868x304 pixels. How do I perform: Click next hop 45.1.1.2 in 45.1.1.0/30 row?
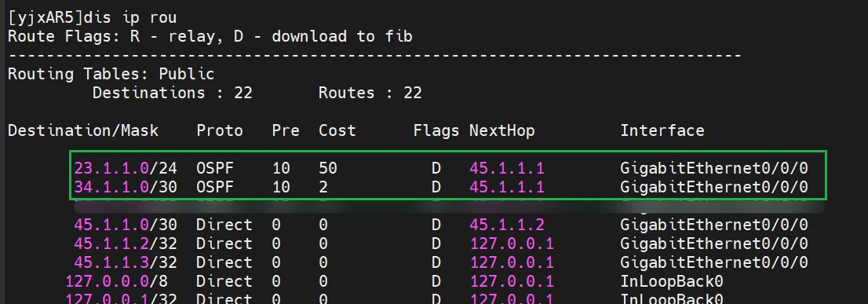[x=506, y=224]
